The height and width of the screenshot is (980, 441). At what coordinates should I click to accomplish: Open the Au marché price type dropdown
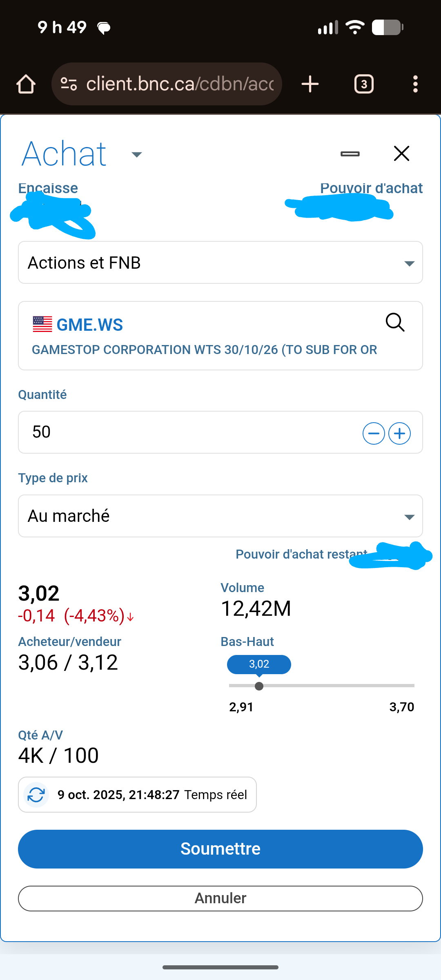pyautogui.click(x=220, y=516)
